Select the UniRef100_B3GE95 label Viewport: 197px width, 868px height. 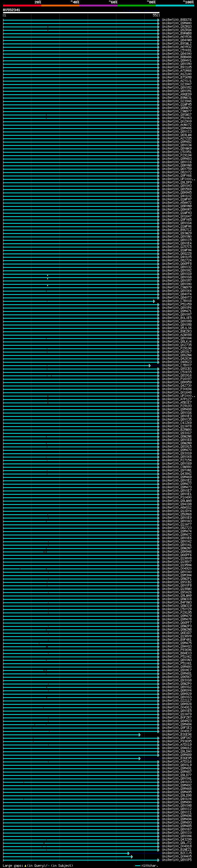click(x=177, y=758)
